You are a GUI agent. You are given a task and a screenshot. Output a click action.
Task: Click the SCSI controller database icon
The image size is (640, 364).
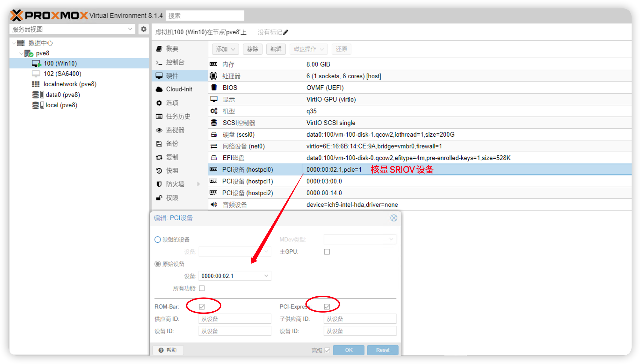pos(214,123)
